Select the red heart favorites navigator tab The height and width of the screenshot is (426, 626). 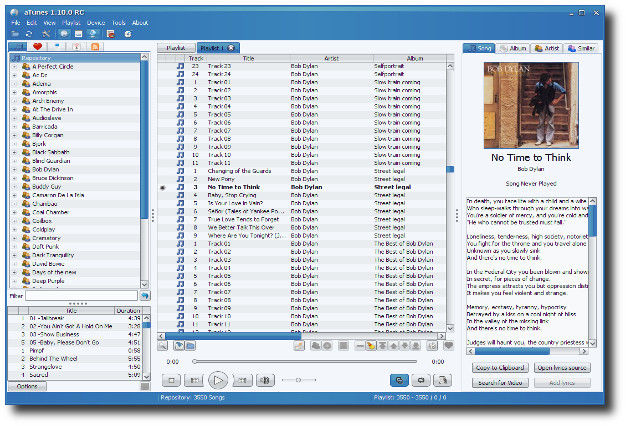coord(38,47)
